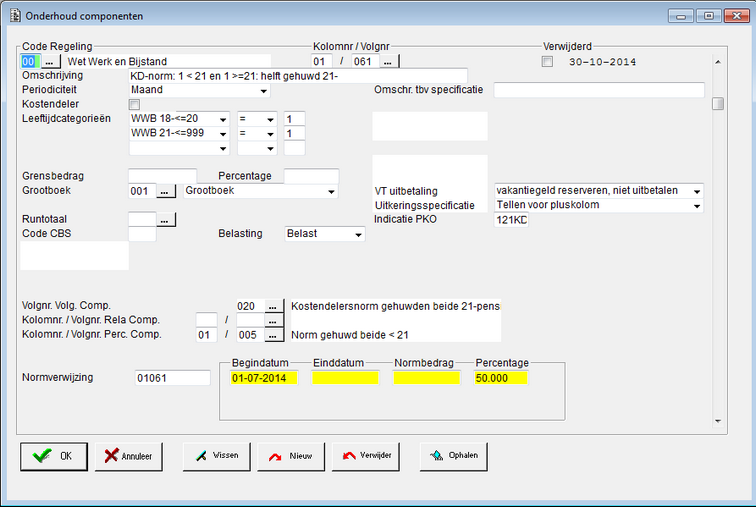Toggle the Kostendeler checkbox
Screen dimensions: 756x507
[135, 104]
